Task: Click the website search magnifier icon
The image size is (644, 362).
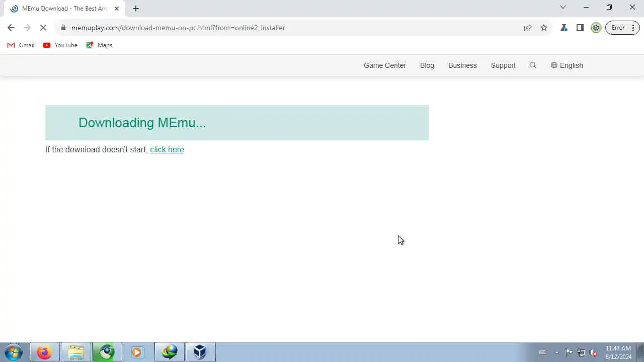Action: pyautogui.click(x=533, y=65)
